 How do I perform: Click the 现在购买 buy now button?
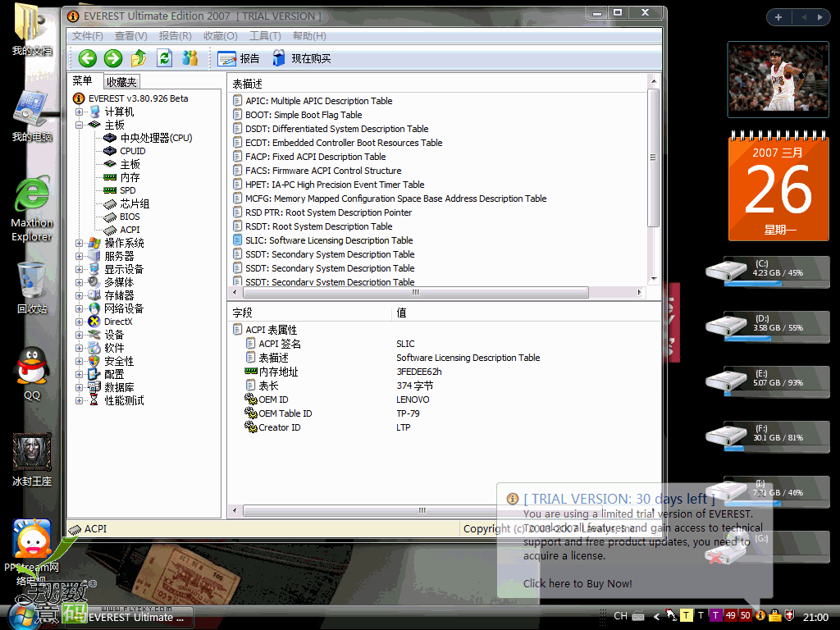click(302, 58)
